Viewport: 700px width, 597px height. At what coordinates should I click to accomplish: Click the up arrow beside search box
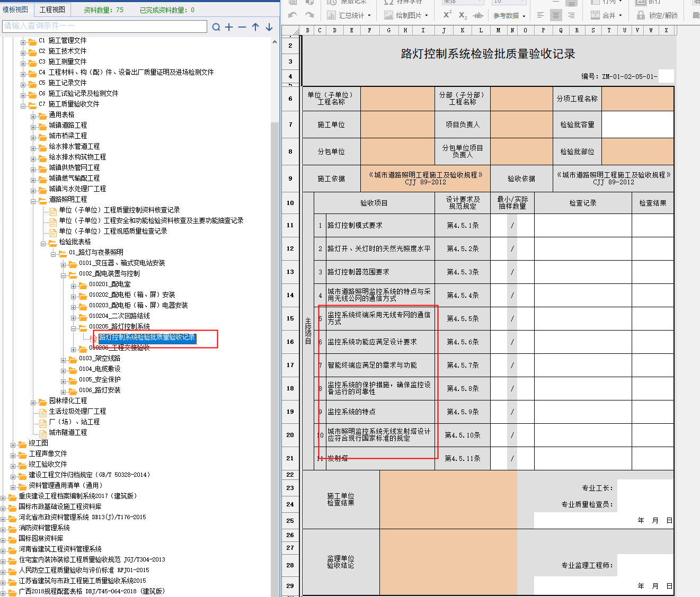(255, 27)
